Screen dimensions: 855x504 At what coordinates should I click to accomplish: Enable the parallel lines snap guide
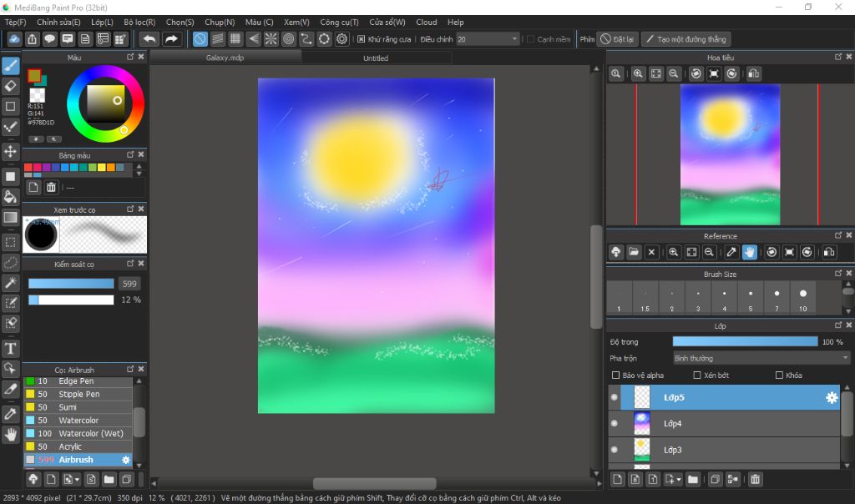coord(218,39)
